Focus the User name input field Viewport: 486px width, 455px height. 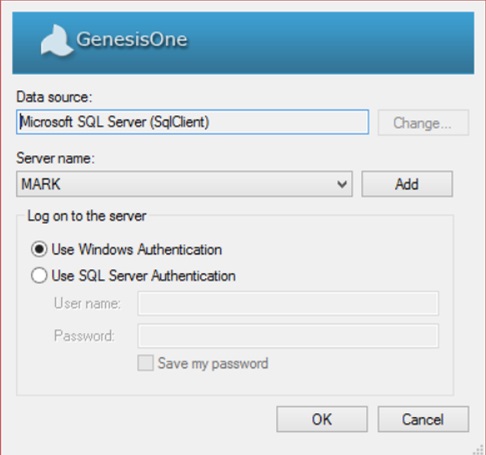[288, 303]
